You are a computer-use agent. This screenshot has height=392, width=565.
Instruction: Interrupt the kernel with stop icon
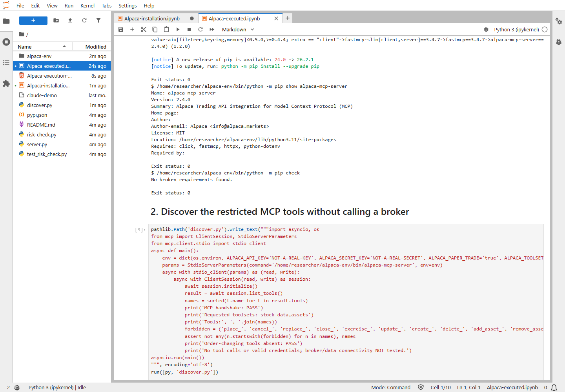tap(189, 29)
